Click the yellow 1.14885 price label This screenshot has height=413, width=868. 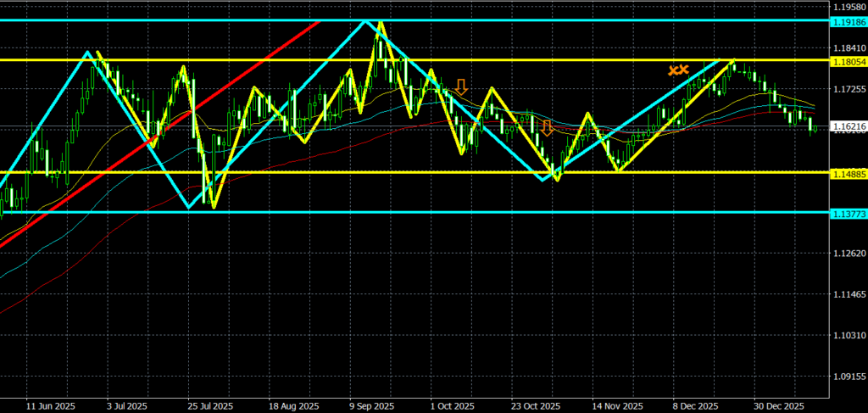click(x=848, y=172)
